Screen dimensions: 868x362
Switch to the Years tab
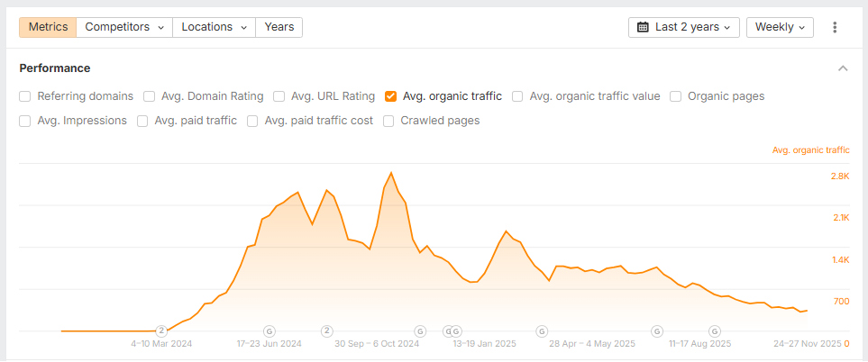279,27
